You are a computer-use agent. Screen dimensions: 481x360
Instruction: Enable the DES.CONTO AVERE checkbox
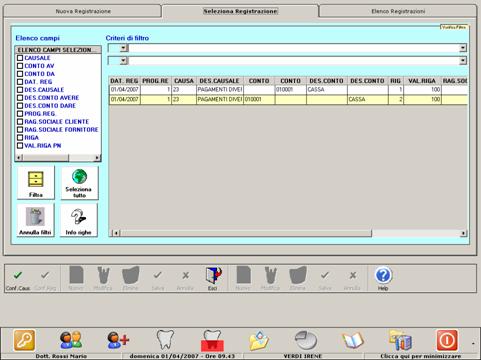click(x=20, y=98)
